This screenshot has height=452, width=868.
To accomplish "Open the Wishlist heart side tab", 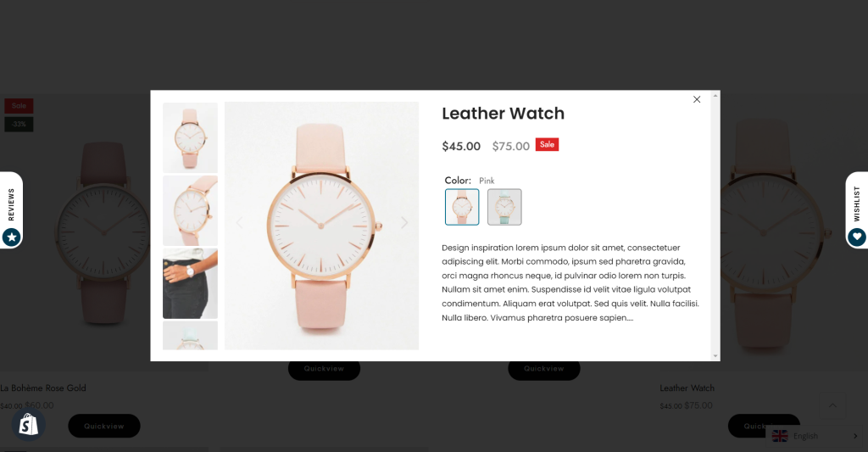I will coord(856,210).
